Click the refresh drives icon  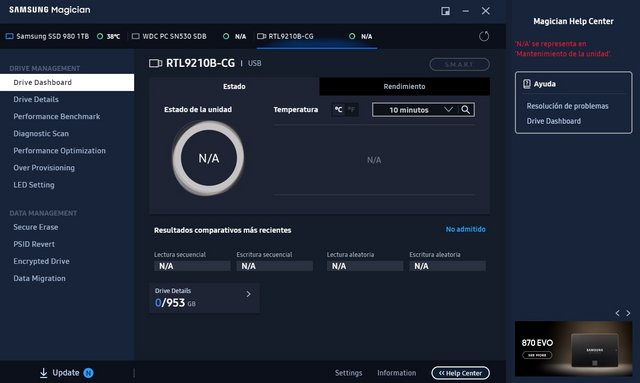(x=484, y=36)
